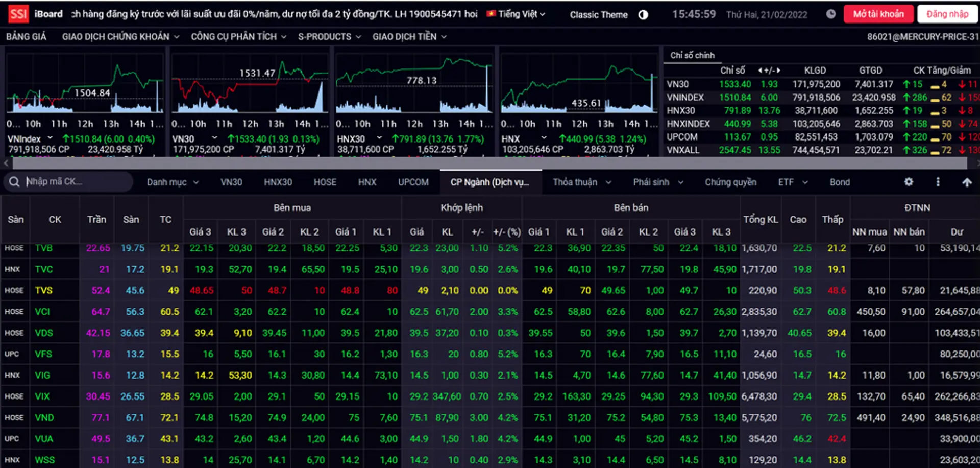Open VNIndex chart index selector chevron

click(x=50, y=138)
